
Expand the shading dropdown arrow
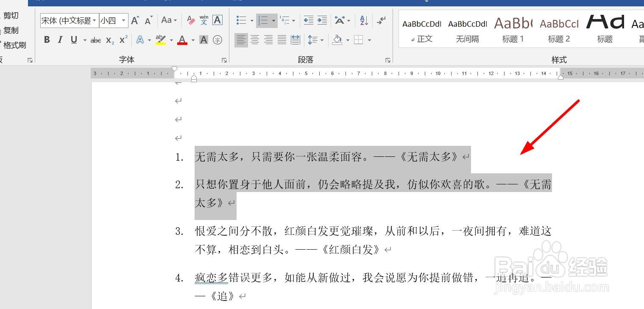(348, 40)
